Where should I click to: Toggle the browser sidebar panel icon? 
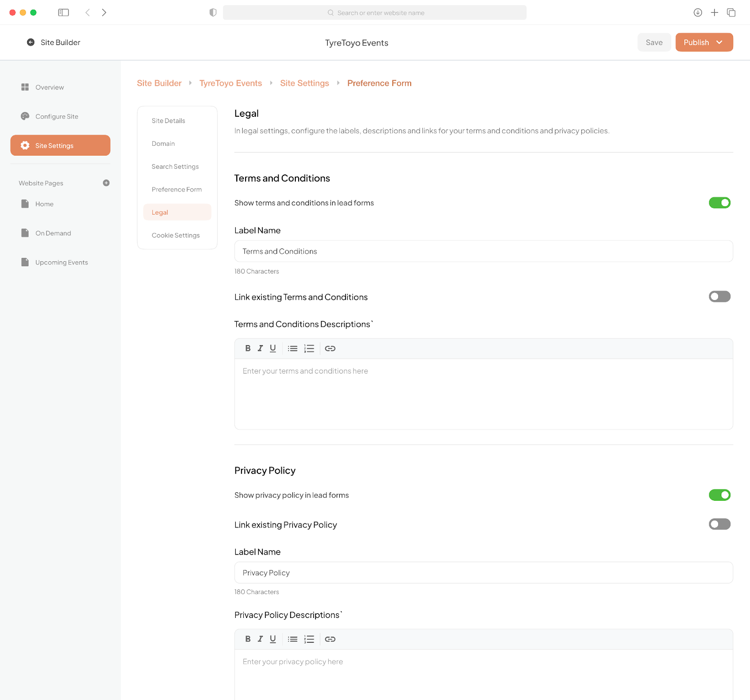(63, 13)
